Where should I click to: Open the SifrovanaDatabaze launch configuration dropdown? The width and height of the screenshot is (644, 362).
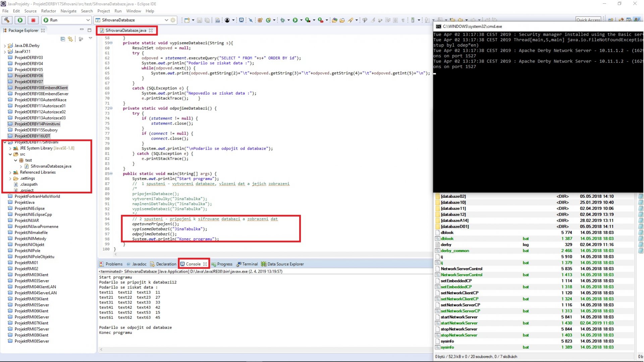tap(166, 20)
